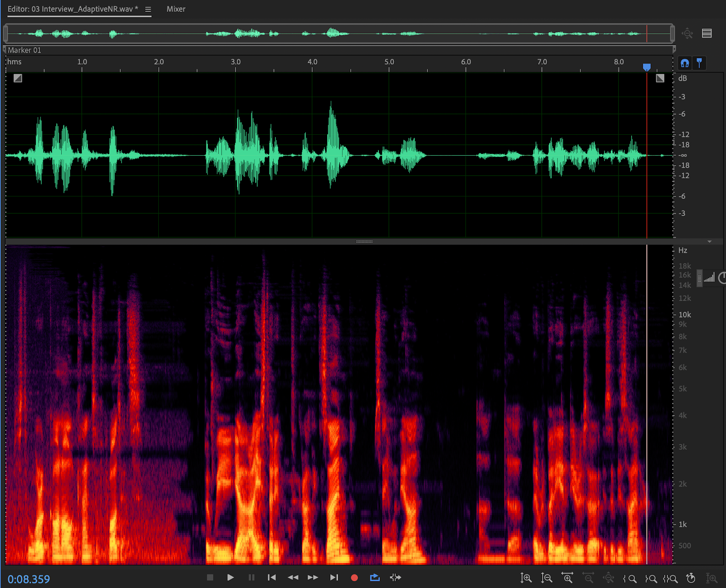Viewport: 726px width, 588px height.
Task: Select the Zoom to Selection icon
Action: point(671,578)
